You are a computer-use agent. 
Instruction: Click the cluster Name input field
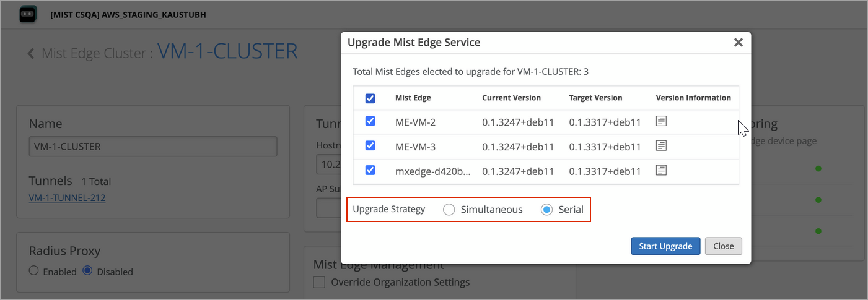(153, 147)
